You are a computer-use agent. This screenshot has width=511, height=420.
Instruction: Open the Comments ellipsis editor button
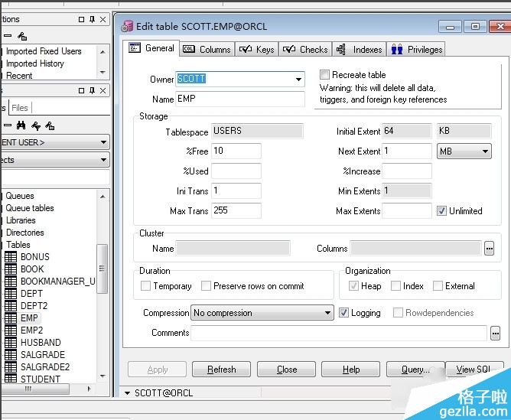coord(495,333)
